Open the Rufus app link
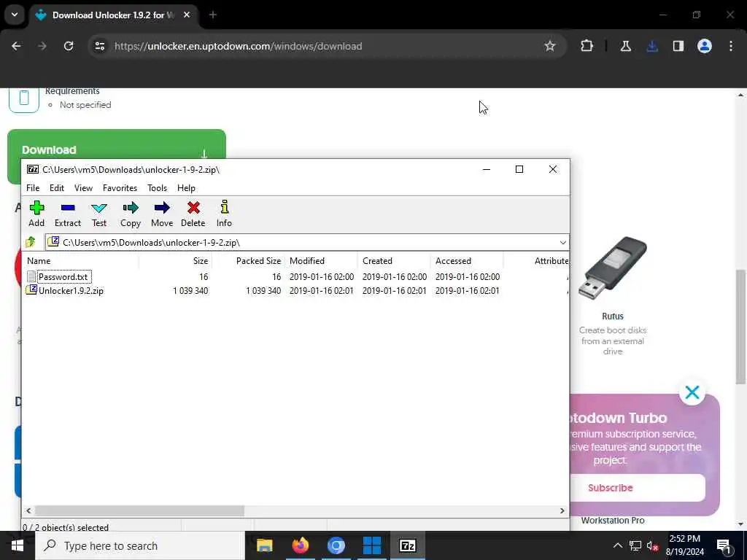Screen dimensions: 747x560 coord(613,316)
